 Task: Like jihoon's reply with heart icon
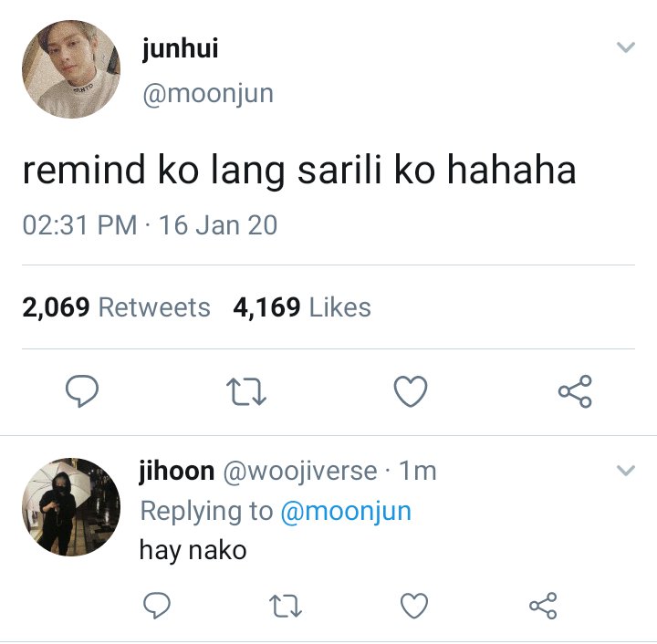coord(414,606)
